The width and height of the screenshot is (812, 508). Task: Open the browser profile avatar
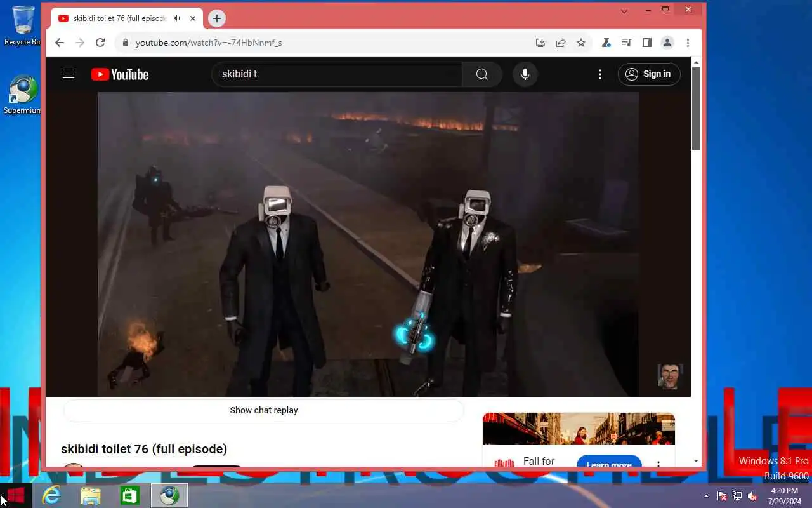coord(667,43)
